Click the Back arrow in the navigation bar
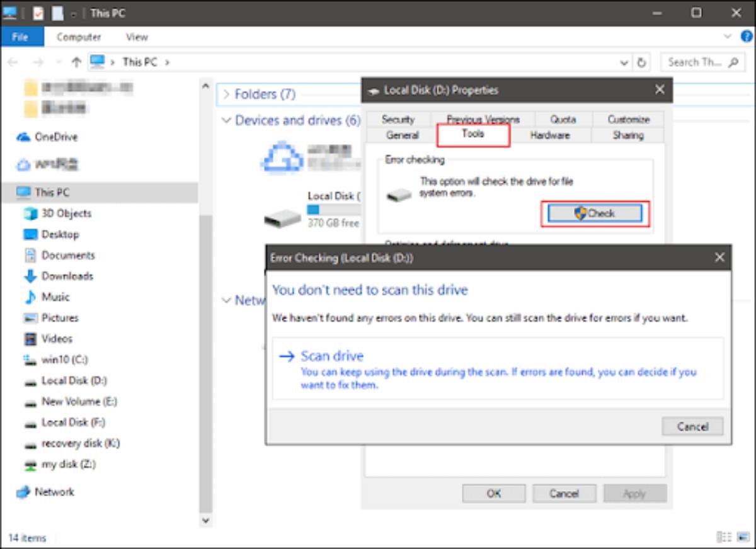This screenshot has height=549, width=756. [13, 62]
